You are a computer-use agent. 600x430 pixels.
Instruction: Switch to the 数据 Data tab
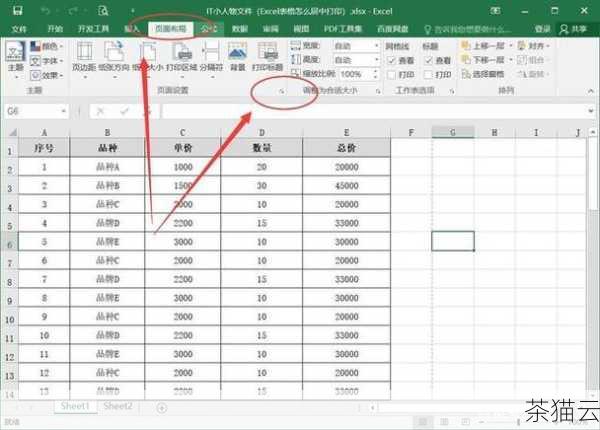[x=240, y=29]
